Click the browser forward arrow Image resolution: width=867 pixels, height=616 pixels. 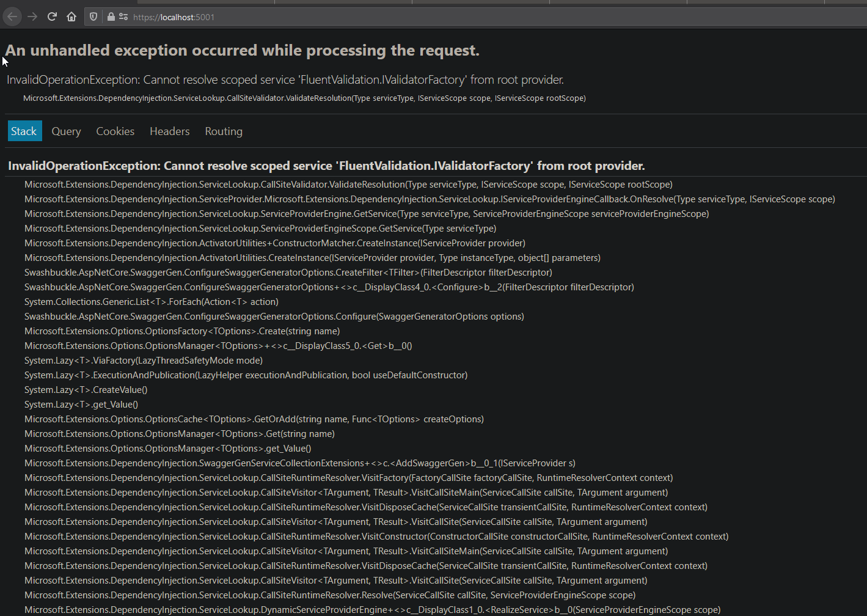pos(32,17)
